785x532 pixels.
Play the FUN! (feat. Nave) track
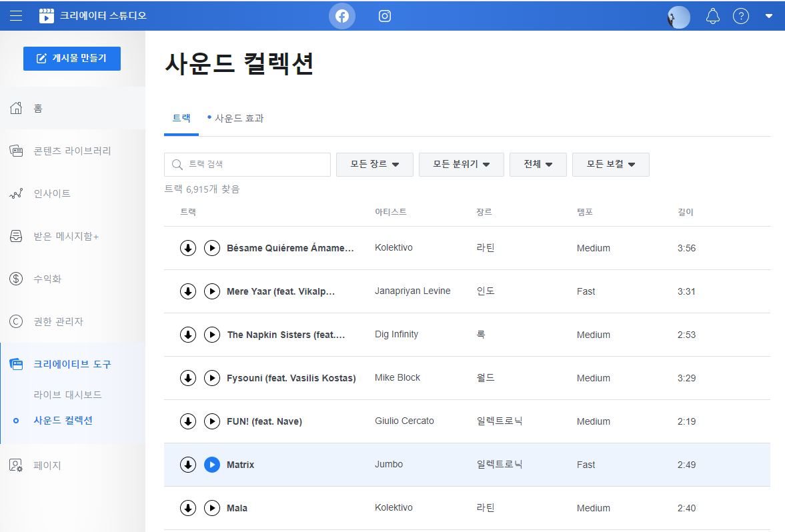tap(212, 421)
